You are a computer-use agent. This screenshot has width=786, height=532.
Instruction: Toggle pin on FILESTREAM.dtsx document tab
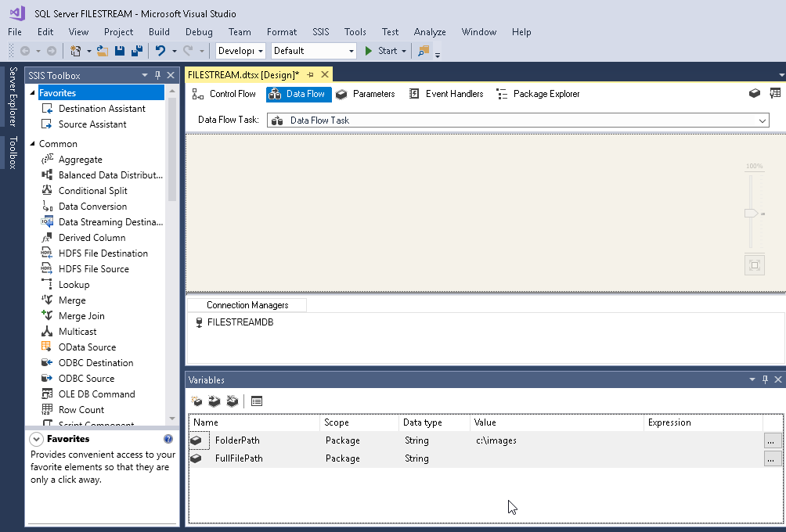coord(310,74)
